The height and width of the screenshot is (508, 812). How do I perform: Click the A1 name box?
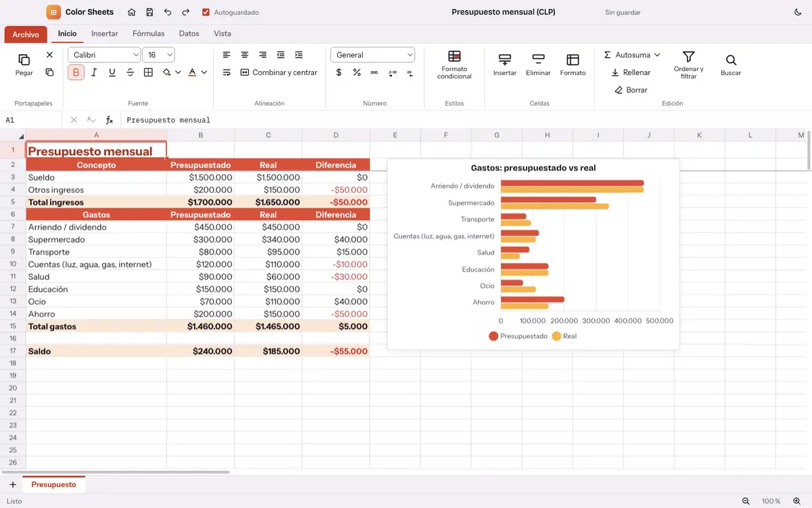coord(30,120)
